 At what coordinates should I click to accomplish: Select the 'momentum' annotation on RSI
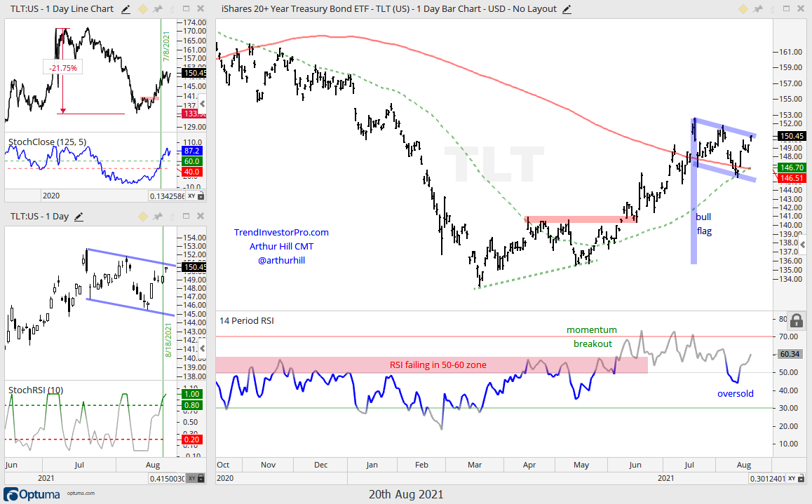pyautogui.click(x=591, y=330)
